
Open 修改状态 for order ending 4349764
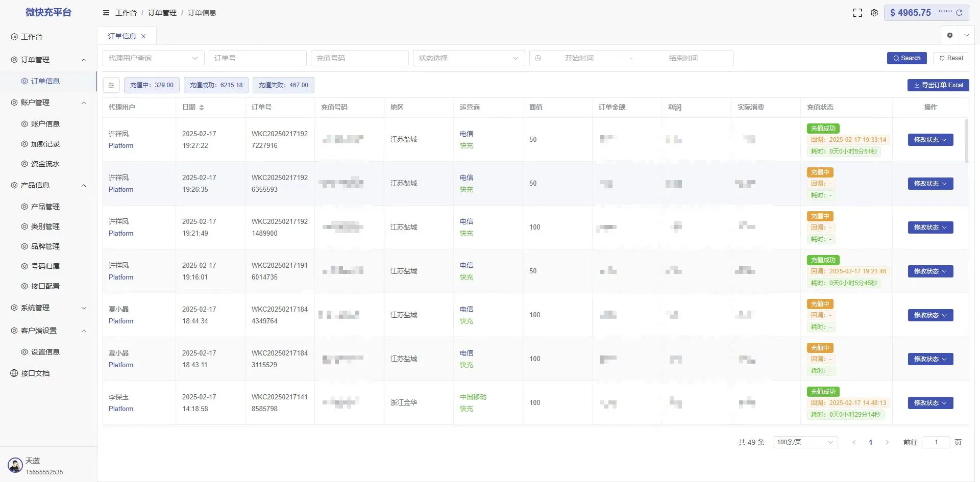click(930, 315)
